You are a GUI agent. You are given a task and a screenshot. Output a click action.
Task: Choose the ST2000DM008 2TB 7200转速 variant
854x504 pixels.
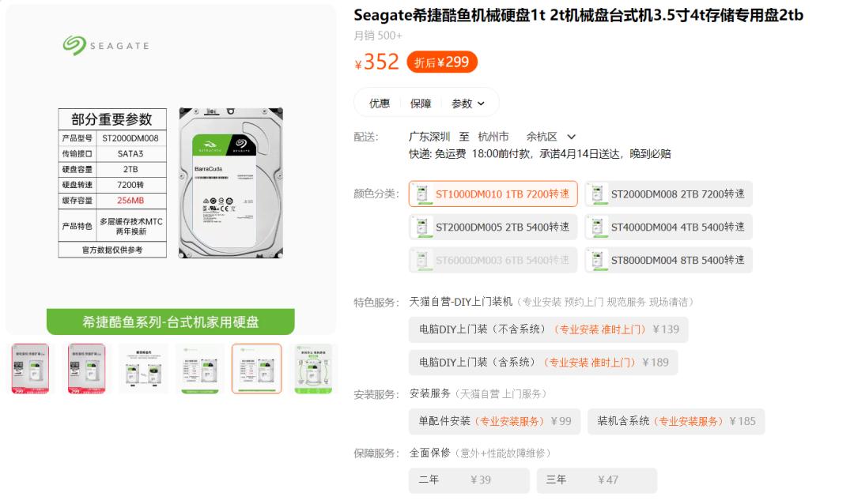point(669,194)
